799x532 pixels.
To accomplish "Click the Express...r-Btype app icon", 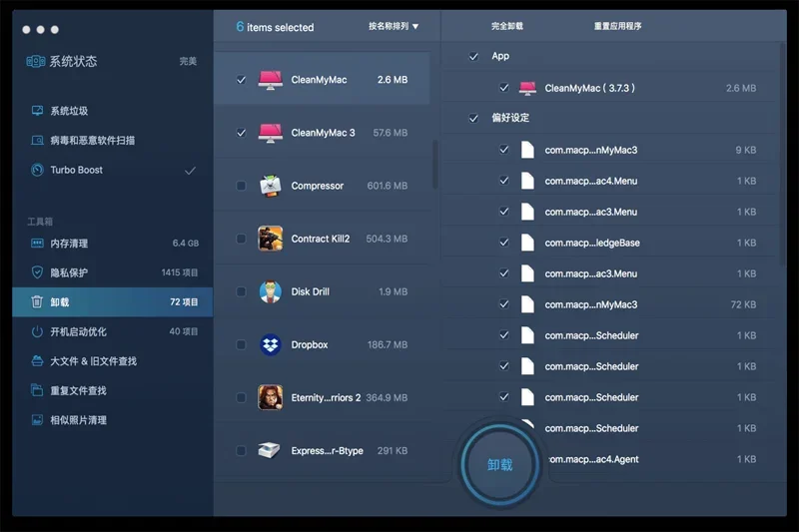I will [269, 450].
